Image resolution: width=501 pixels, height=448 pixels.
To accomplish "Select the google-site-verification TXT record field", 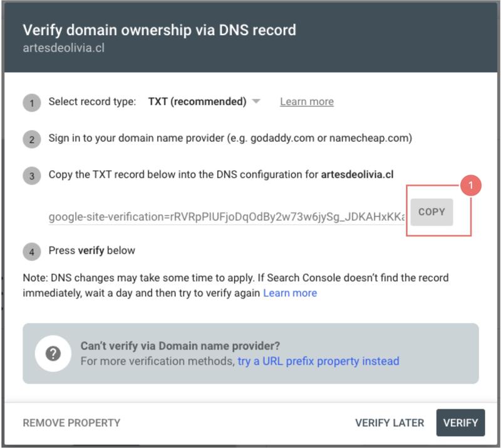I will pyautogui.click(x=227, y=216).
